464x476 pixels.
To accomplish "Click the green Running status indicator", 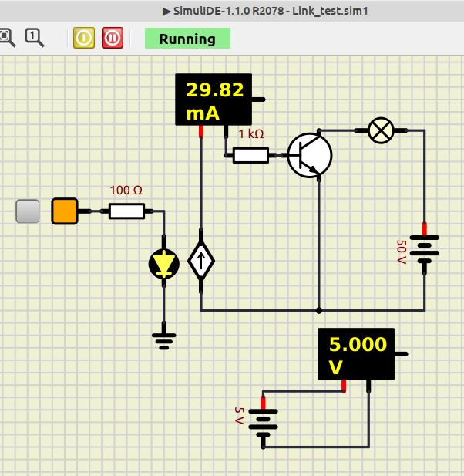I will [x=187, y=39].
